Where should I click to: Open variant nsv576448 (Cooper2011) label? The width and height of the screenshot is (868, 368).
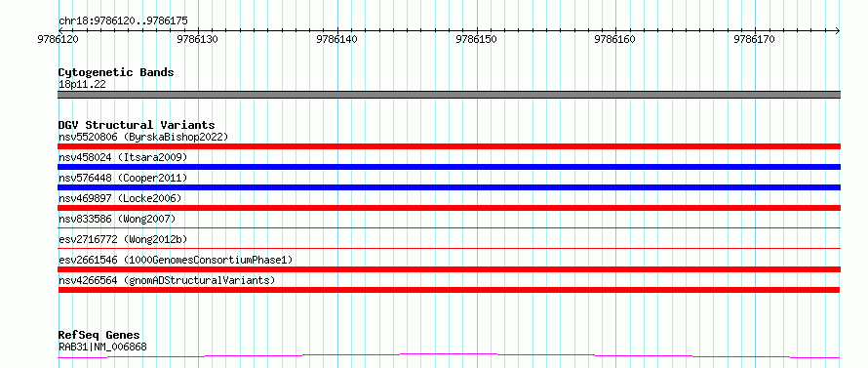(123, 178)
